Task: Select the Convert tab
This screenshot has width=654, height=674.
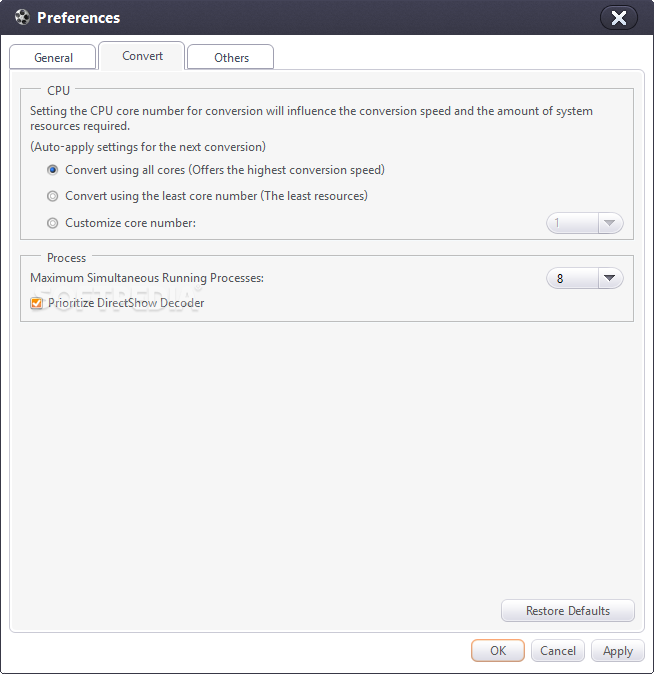Action: tap(142, 56)
